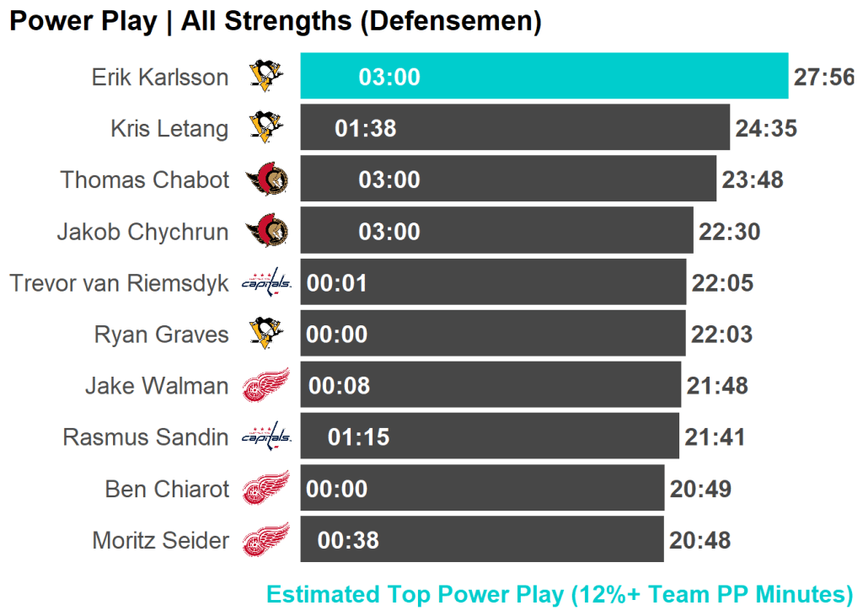The height and width of the screenshot is (616, 863).
Task: Click the Erik Karlsson player name
Action: coord(160,78)
